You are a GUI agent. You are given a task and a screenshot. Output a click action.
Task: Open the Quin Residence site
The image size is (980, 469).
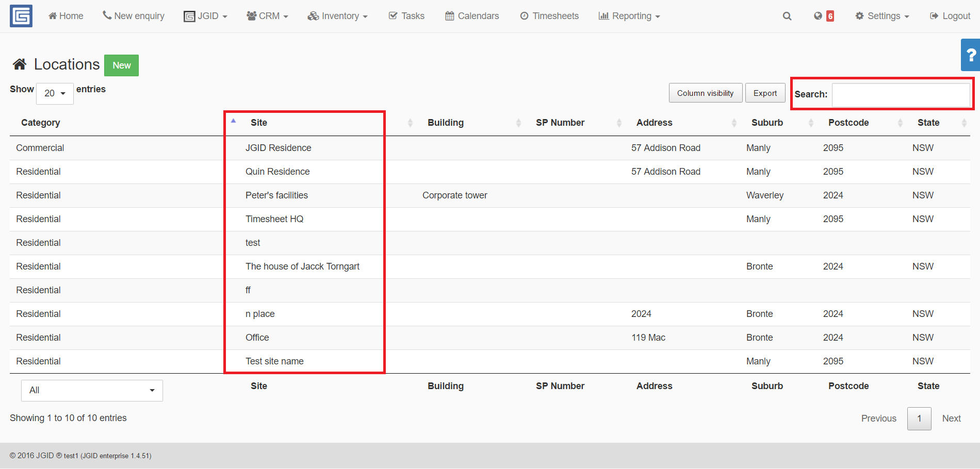click(277, 172)
